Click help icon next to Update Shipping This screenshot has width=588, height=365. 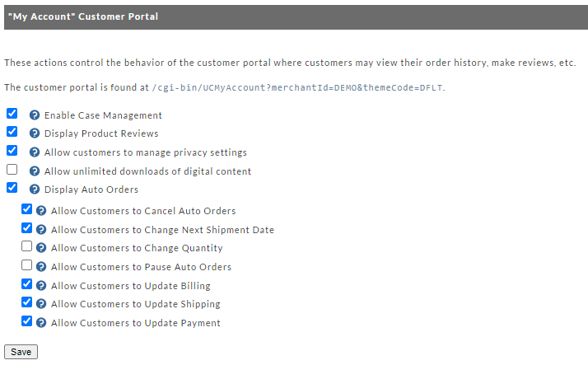[x=41, y=304]
